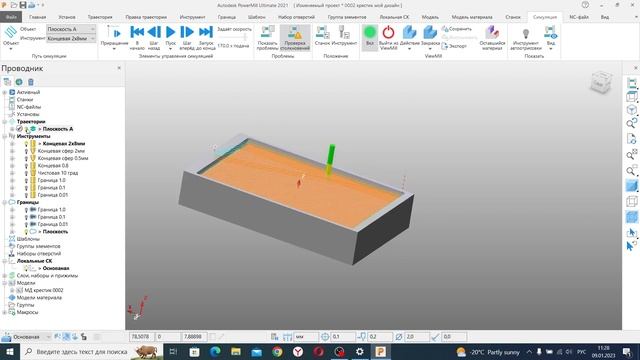Click the cursor selection icon in the right toolbar
The width and height of the screenshot is (640, 360).
coord(631,232)
